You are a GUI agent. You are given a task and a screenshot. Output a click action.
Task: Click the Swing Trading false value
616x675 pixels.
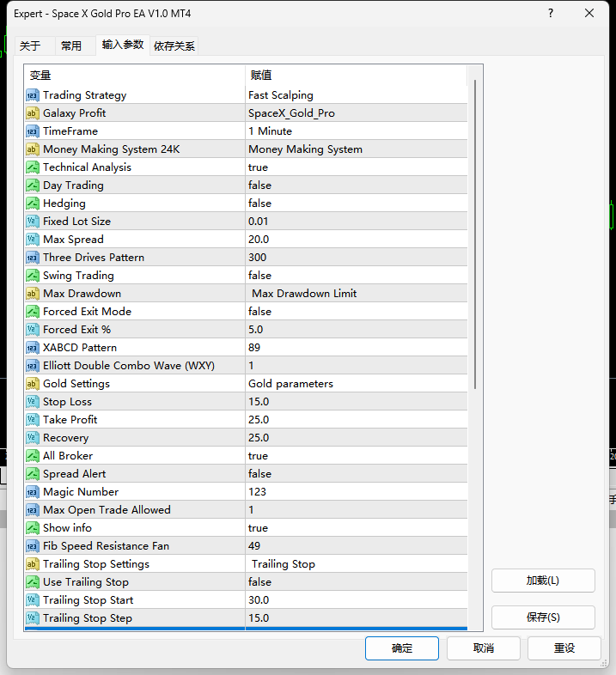pyautogui.click(x=357, y=276)
